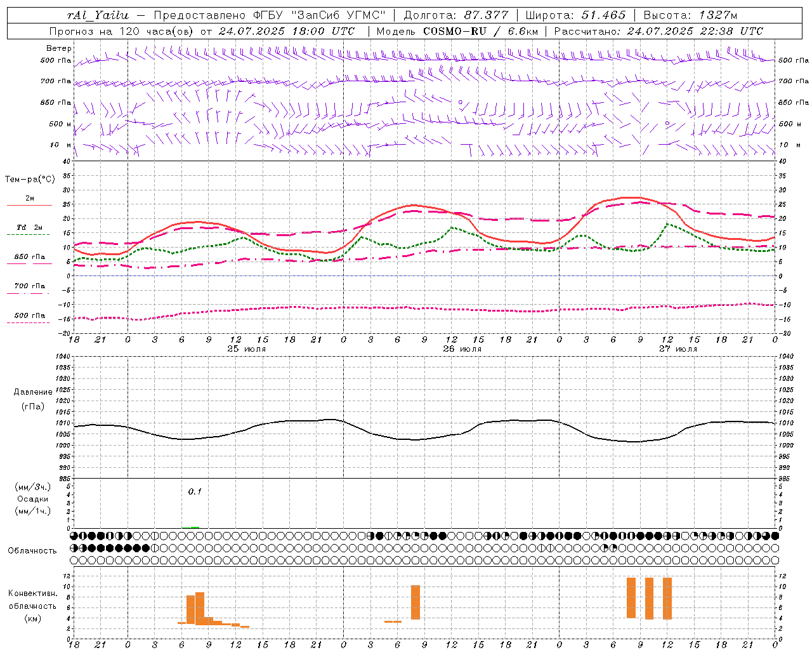Viewport: 812px width, 650px height.
Task: Select the Модель COSMO-RU / 6.6км label
Action: coord(457,31)
